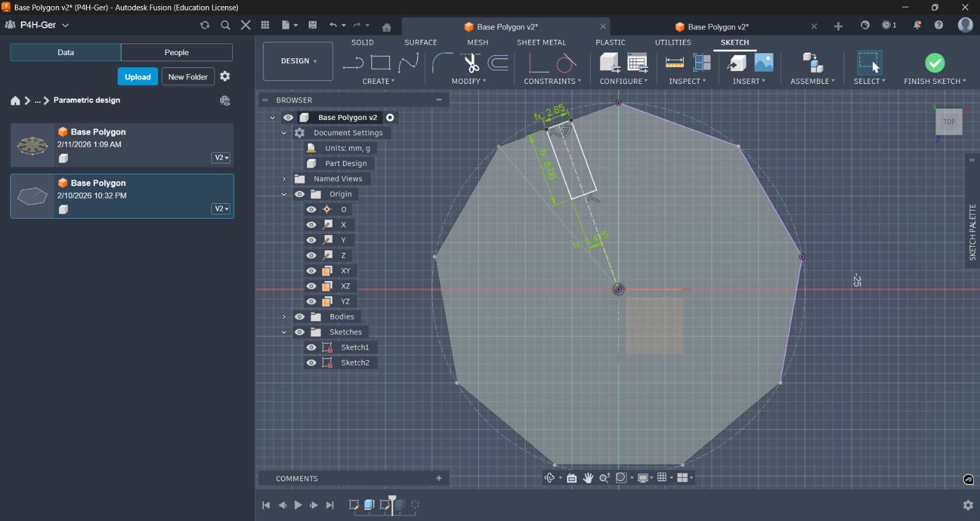Click the Fit Spline tool icon
Image resolution: width=980 pixels, height=521 pixels.
[x=409, y=62]
